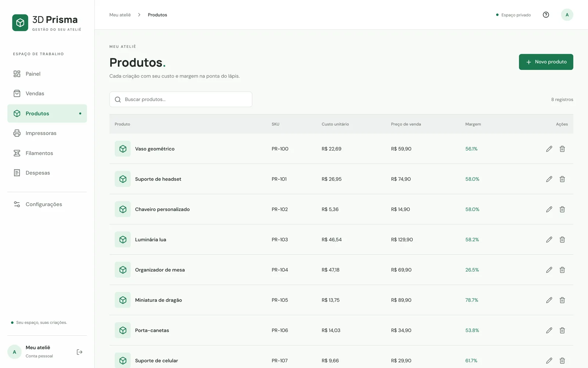Delete the Miniatura de dragão product
Screen dimensions: 588x368
pyautogui.click(x=562, y=300)
